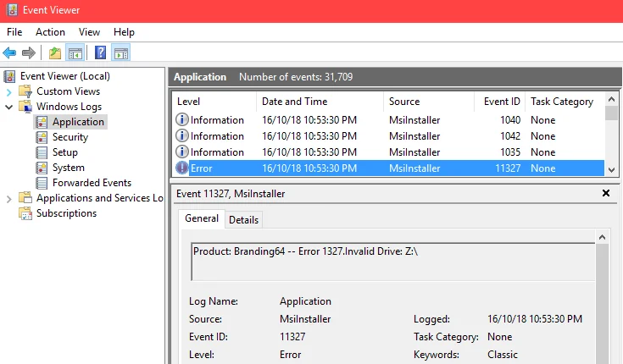Open the View menu
The image size is (623, 364).
point(89,32)
